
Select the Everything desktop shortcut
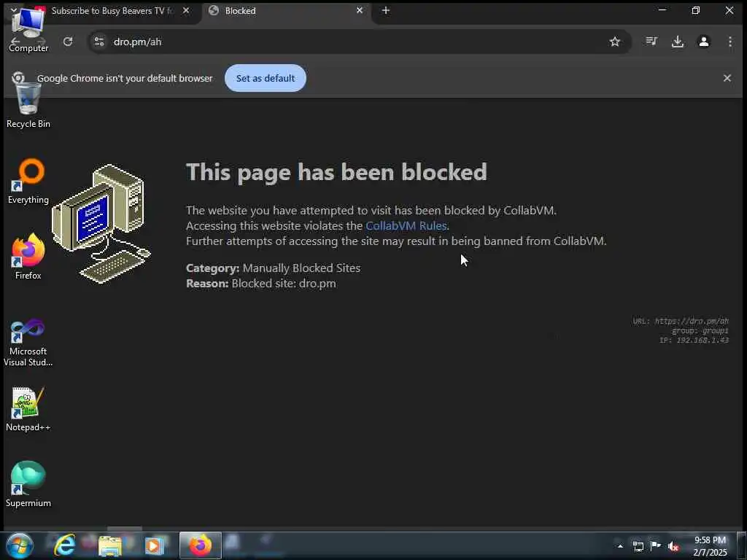28,182
